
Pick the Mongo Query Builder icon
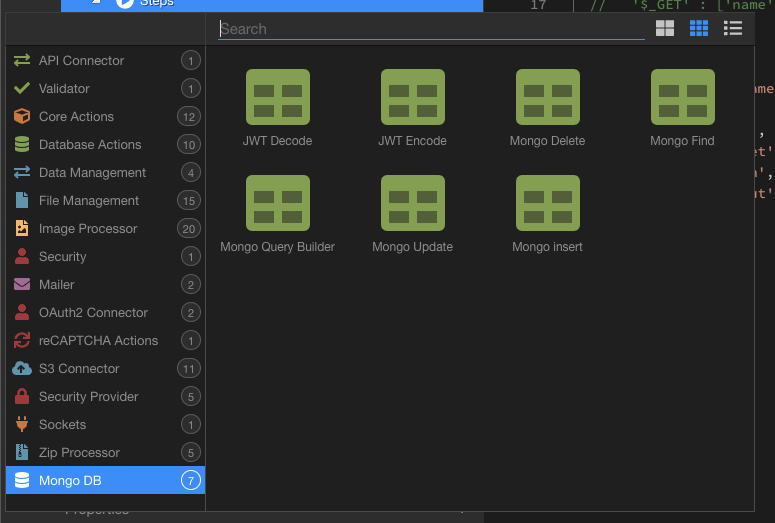pyautogui.click(x=278, y=203)
